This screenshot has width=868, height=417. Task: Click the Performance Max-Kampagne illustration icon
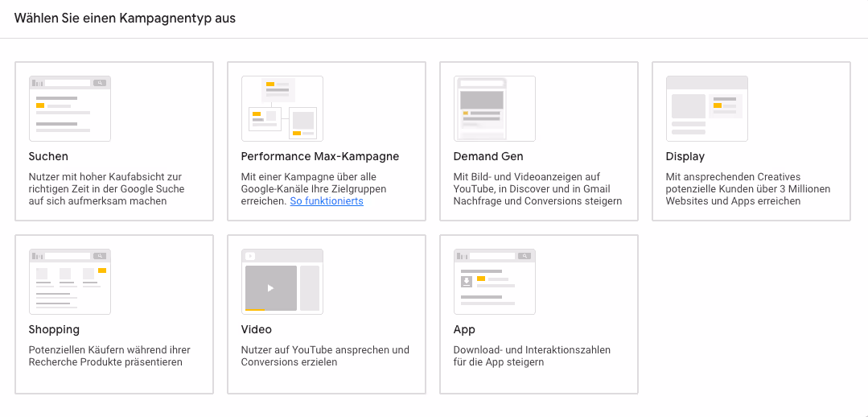282,109
